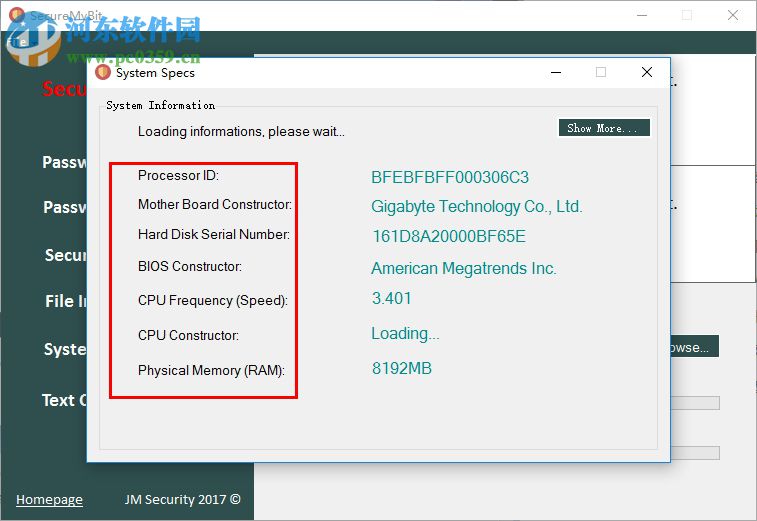Screen dimensions: 757x521
Task: Click the BIOS Constructor label
Action: pyautogui.click(x=190, y=266)
